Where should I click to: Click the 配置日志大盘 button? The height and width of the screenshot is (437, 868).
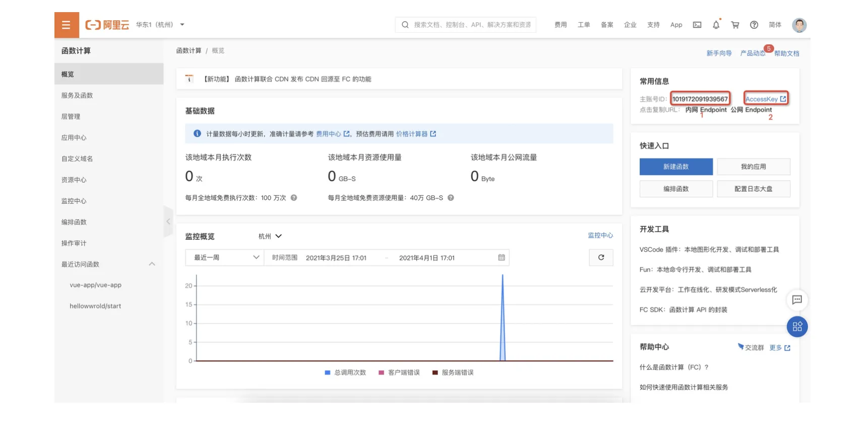(754, 189)
